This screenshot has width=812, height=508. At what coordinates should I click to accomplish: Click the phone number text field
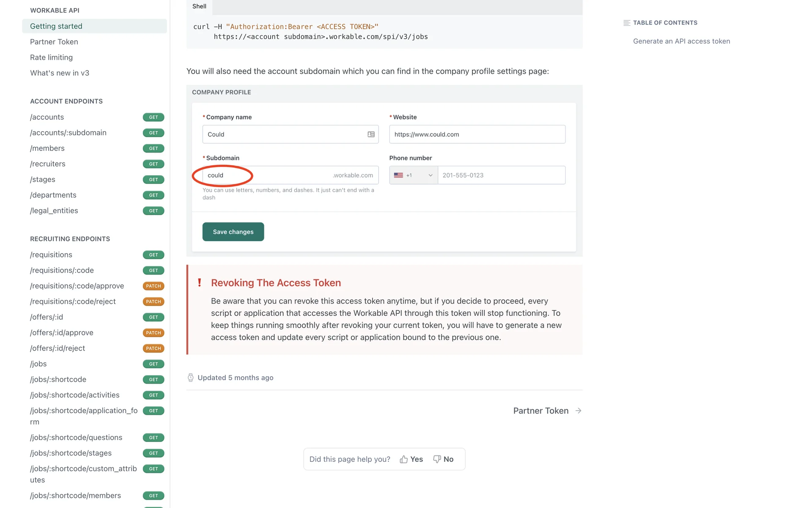(501, 175)
